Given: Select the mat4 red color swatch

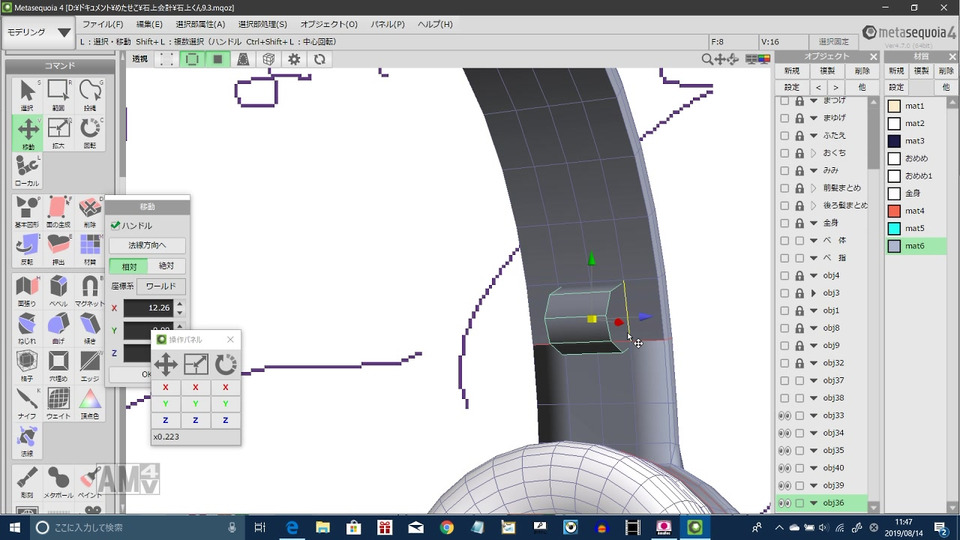Looking at the screenshot, I should coord(895,211).
